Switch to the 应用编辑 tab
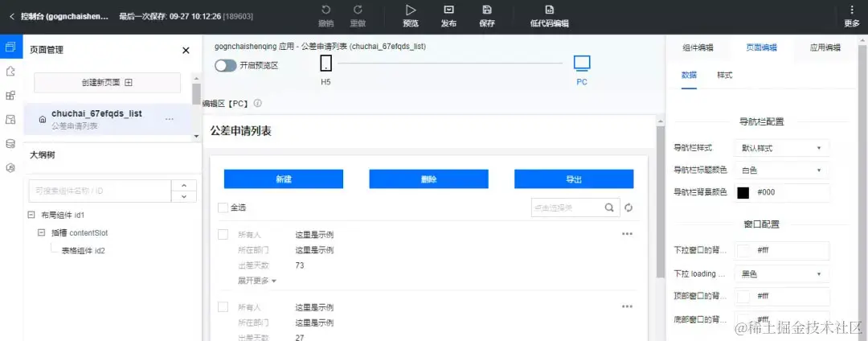 (x=825, y=47)
